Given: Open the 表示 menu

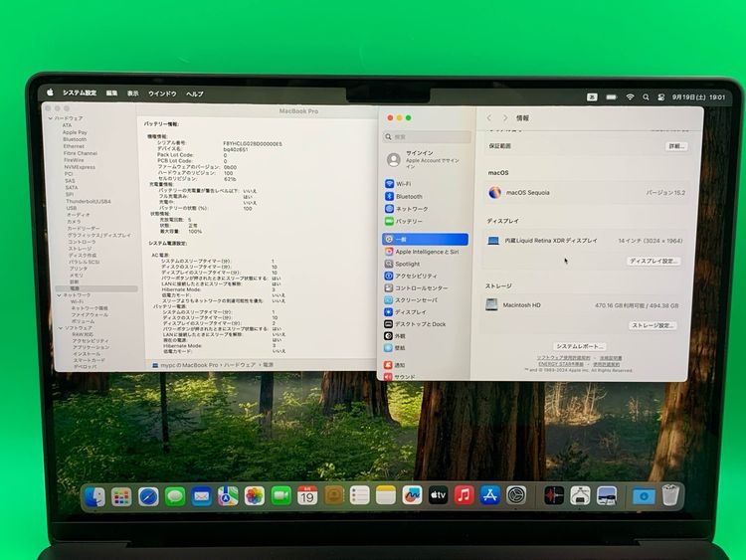Looking at the screenshot, I should (132, 93).
